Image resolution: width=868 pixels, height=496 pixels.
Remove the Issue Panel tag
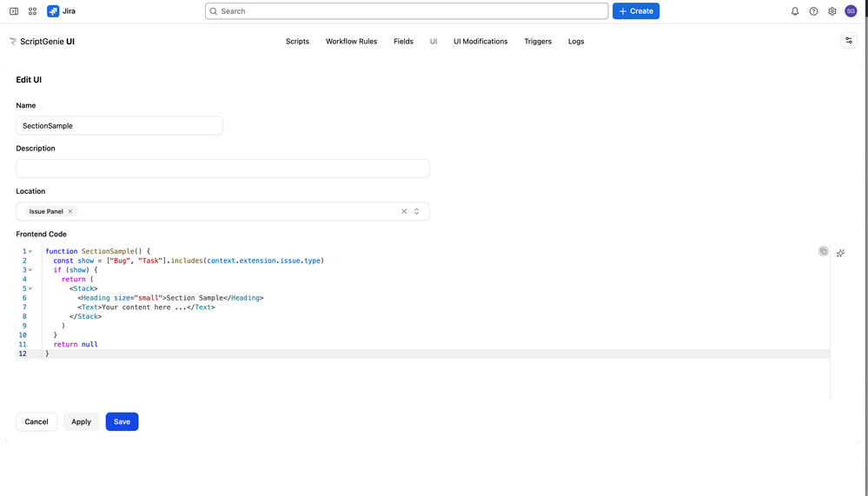point(70,211)
